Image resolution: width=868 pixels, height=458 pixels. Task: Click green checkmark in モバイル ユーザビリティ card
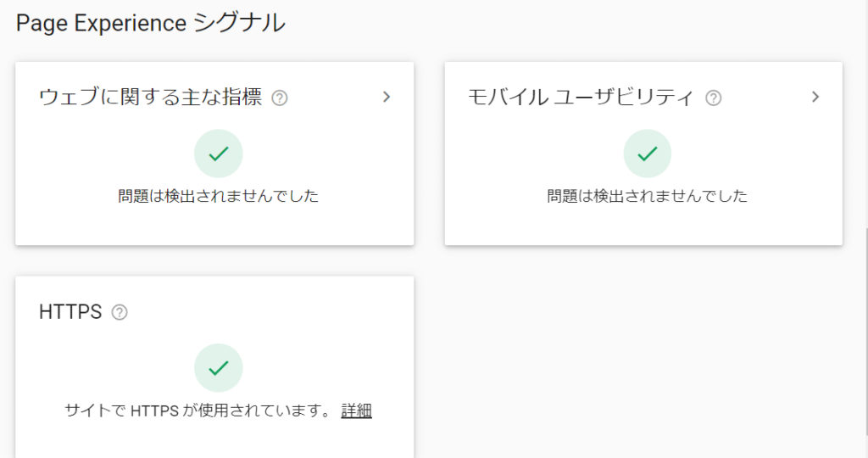point(647,154)
